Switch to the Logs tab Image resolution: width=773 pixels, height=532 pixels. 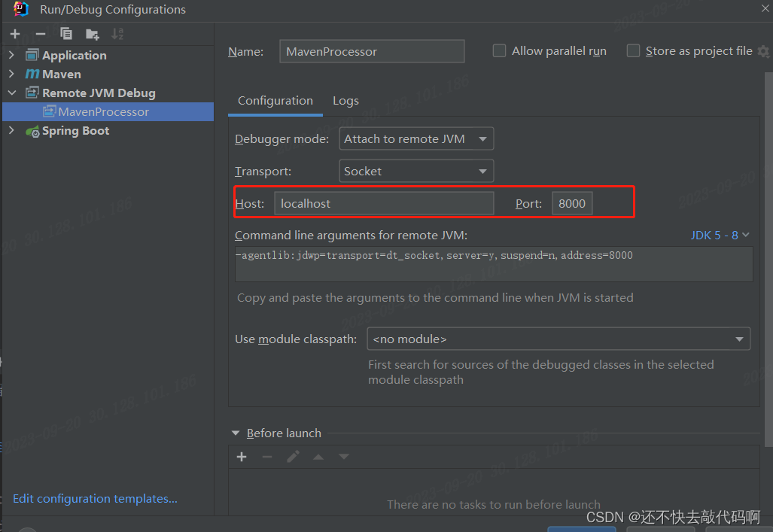[x=345, y=101]
